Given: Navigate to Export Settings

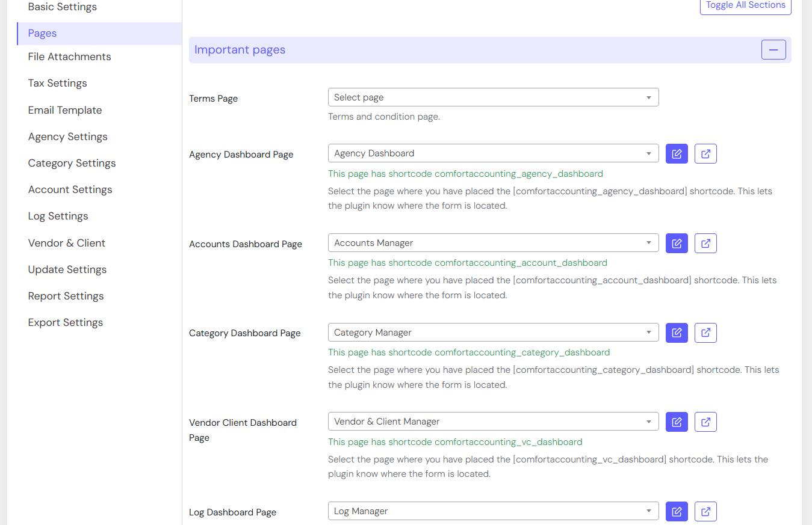Looking at the screenshot, I should click(66, 322).
